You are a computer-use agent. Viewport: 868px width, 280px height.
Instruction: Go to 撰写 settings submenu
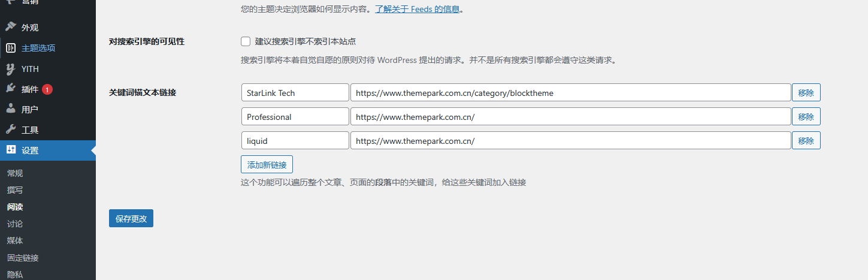pyautogui.click(x=15, y=190)
